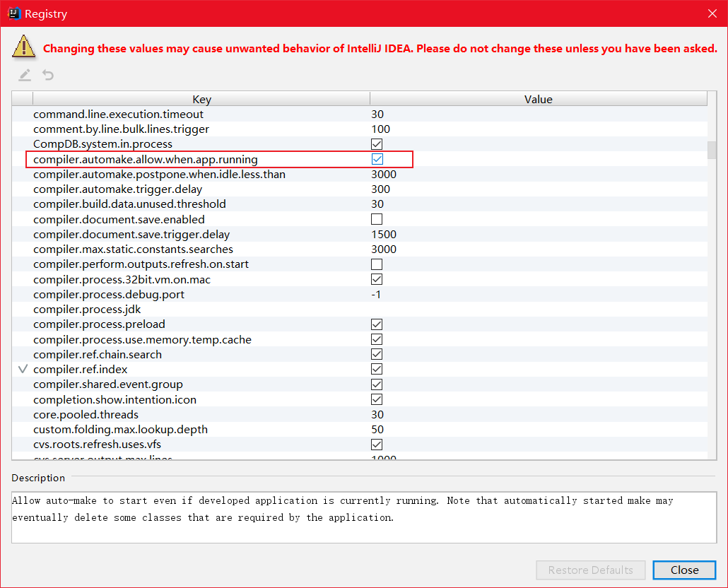Click value -1 of compiler.process.debug.port
The image size is (728, 588).
(x=376, y=294)
